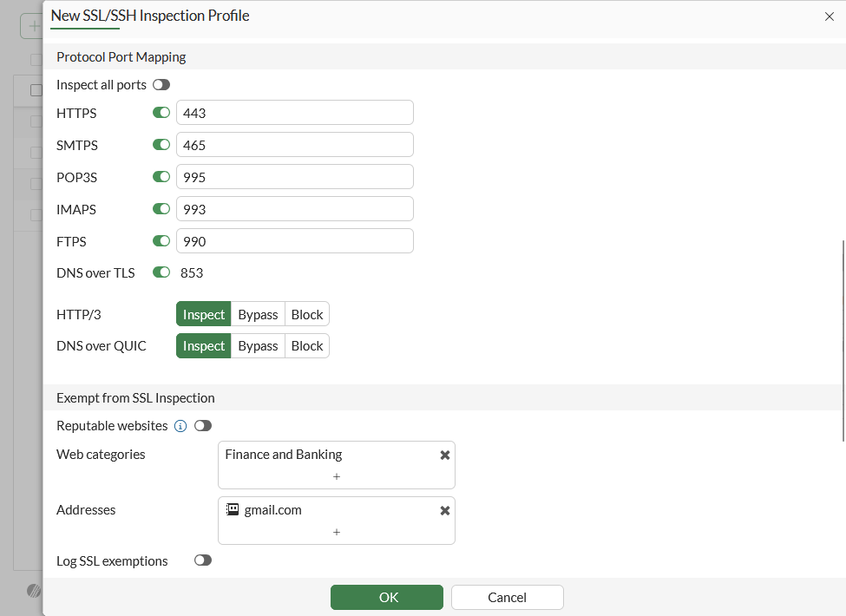Set DNS over QUIC to Block
The height and width of the screenshot is (616, 846).
pos(307,346)
